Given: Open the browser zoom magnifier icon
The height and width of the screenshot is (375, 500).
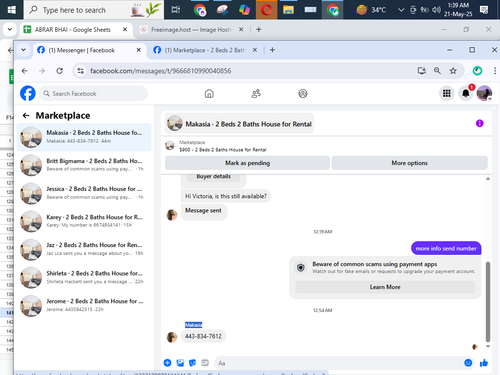Looking at the screenshot, I should pyautogui.click(x=437, y=71).
